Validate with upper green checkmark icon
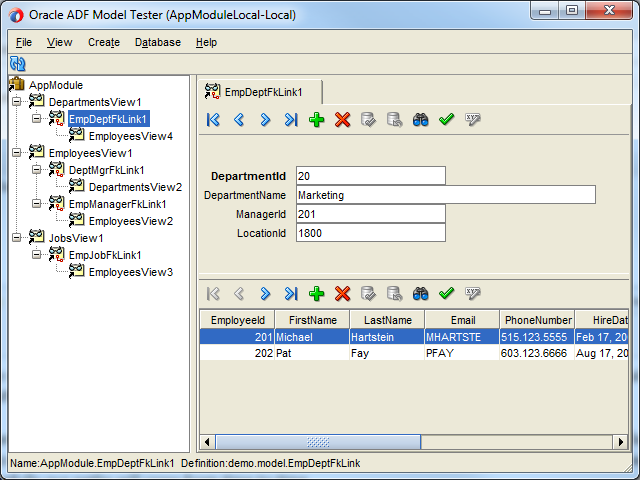640x480 pixels. [x=447, y=120]
